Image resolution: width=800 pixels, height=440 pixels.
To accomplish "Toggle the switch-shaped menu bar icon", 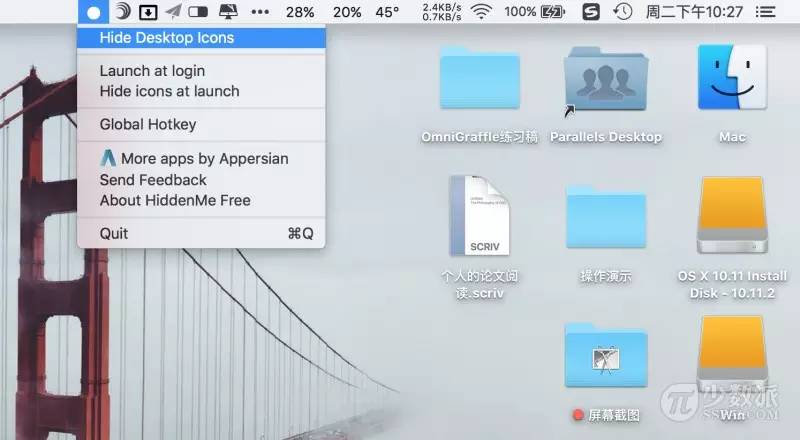I will [199, 12].
